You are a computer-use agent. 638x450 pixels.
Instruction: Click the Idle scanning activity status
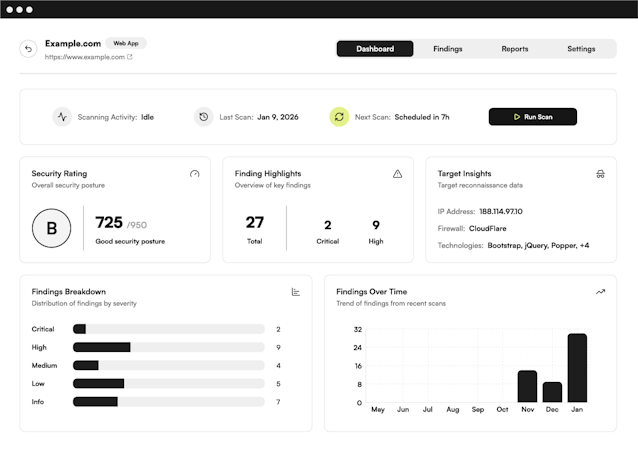[147, 117]
